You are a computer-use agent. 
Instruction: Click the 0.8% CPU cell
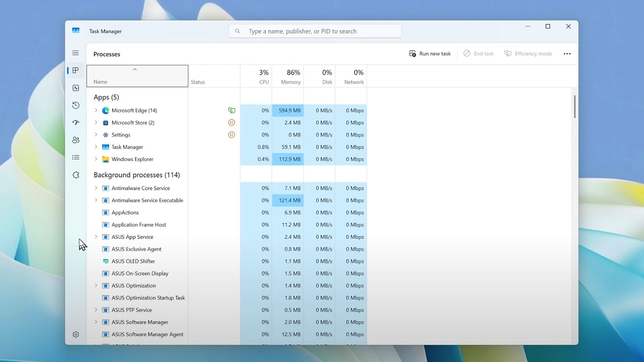tap(256, 147)
